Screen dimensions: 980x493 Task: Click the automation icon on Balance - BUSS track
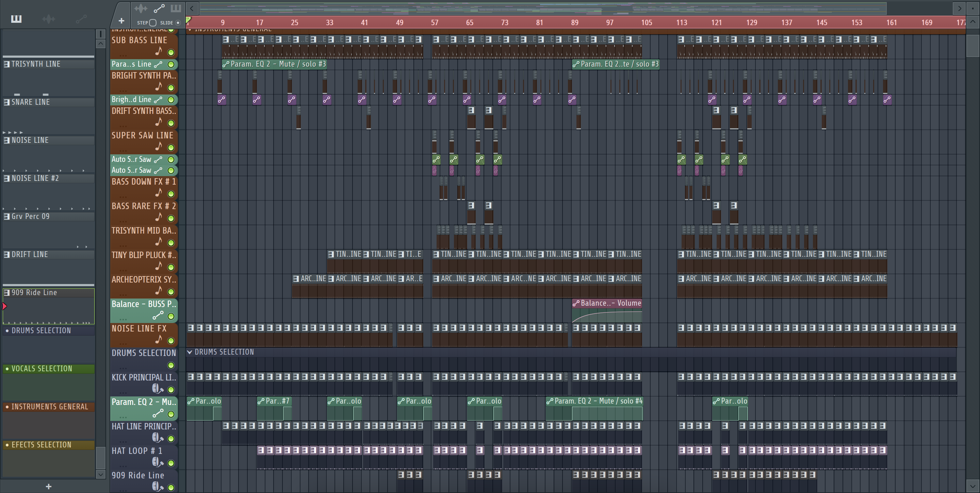pyautogui.click(x=158, y=316)
